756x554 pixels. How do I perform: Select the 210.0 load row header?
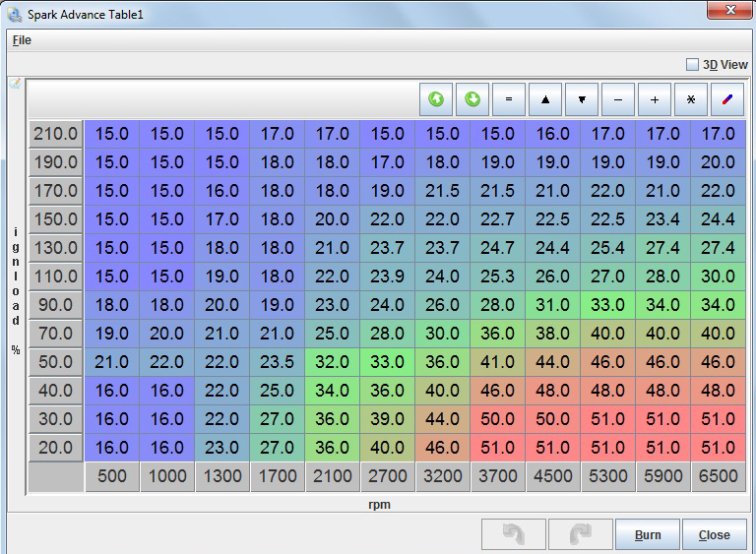click(x=55, y=134)
